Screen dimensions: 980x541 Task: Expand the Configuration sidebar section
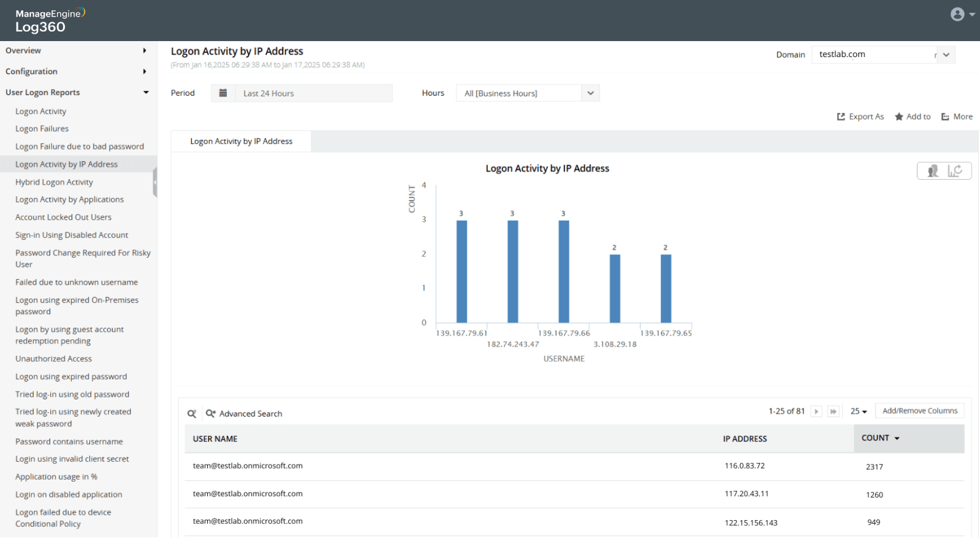[76, 72]
